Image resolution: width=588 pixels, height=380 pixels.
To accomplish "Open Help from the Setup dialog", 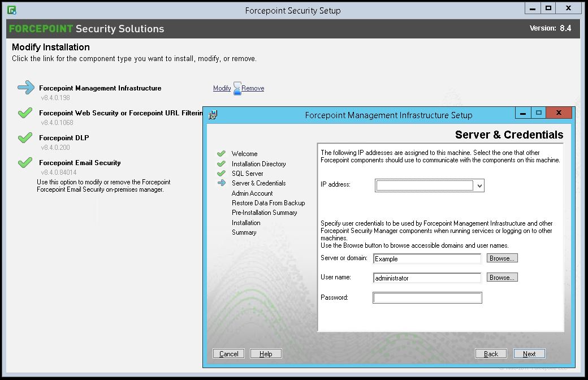I will tap(266, 353).
